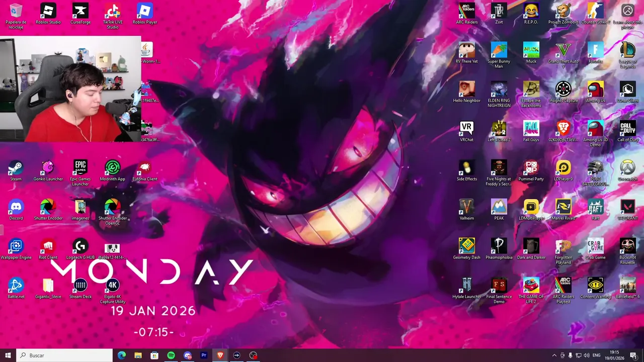Screen dimensions: 644x362
Task: Click the Buscar taskbar search box
Action: tap(64, 355)
